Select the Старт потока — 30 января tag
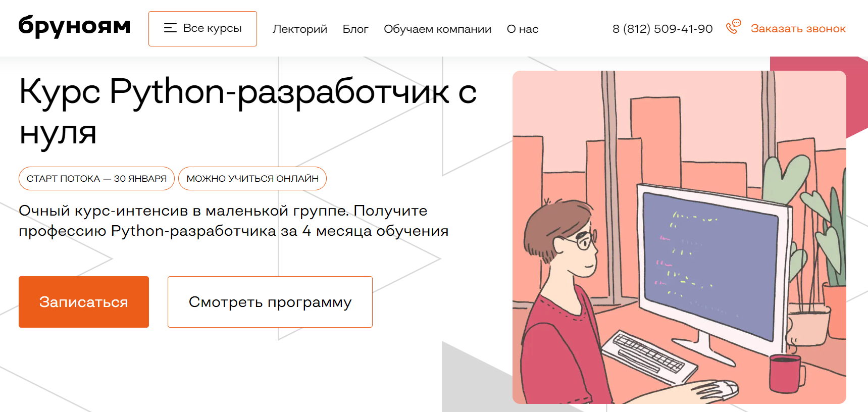868x412 pixels. click(x=96, y=179)
